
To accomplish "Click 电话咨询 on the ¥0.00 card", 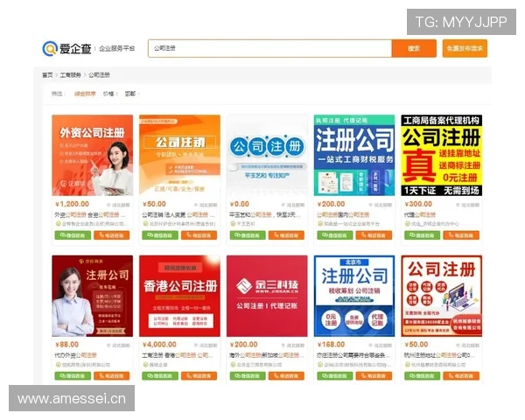I will tap(287, 235).
